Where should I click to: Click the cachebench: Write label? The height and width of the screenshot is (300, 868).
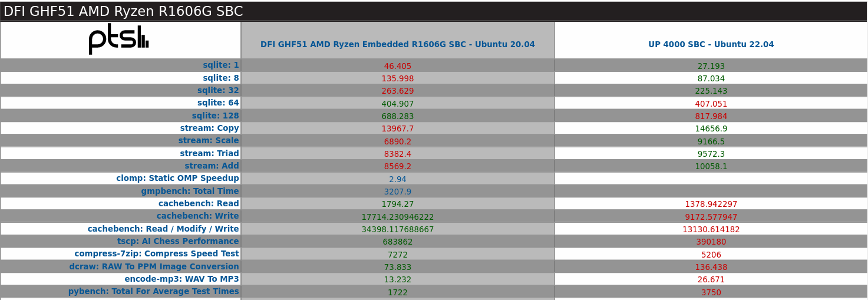(x=198, y=216)
